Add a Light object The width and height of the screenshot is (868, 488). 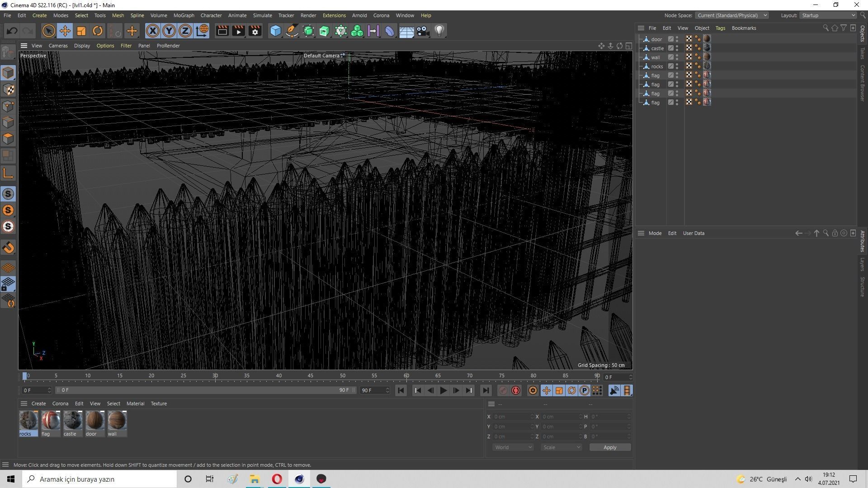point(439,31)
